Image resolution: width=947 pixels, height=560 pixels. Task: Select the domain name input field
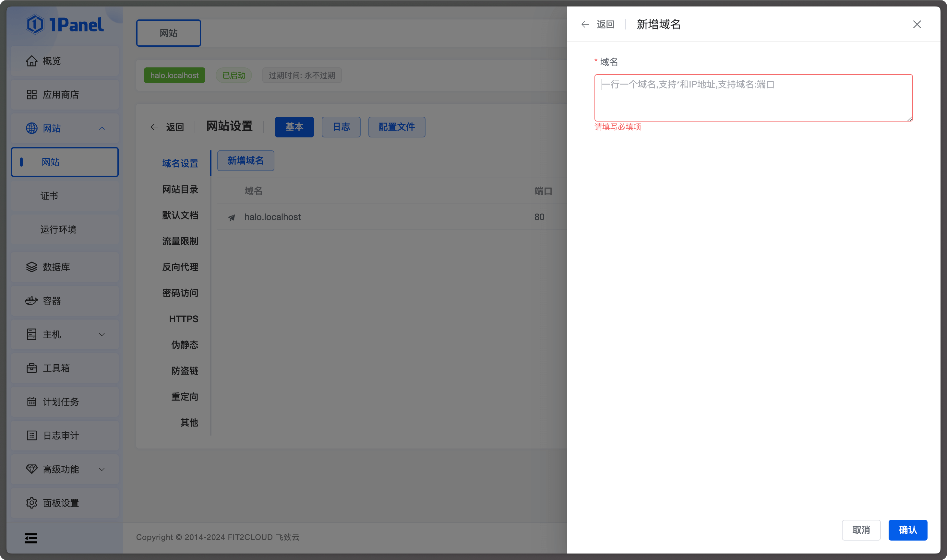(753, 97)
